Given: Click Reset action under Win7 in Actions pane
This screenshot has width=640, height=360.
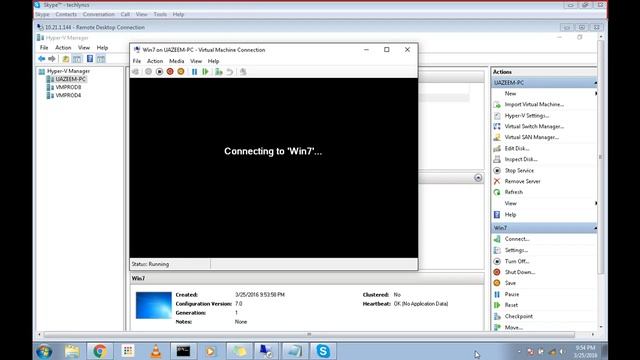Looking at the screenshot, I should point(511,305).
